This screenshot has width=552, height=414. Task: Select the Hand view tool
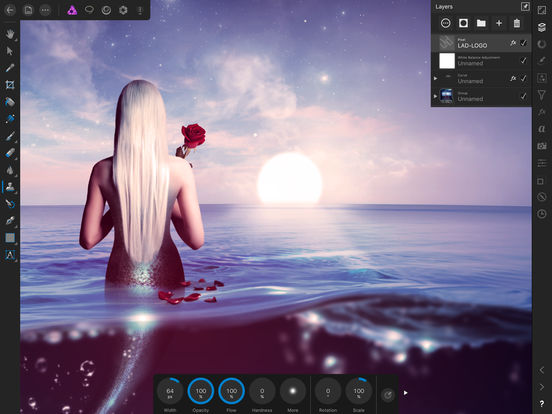(x=10, y=34)
